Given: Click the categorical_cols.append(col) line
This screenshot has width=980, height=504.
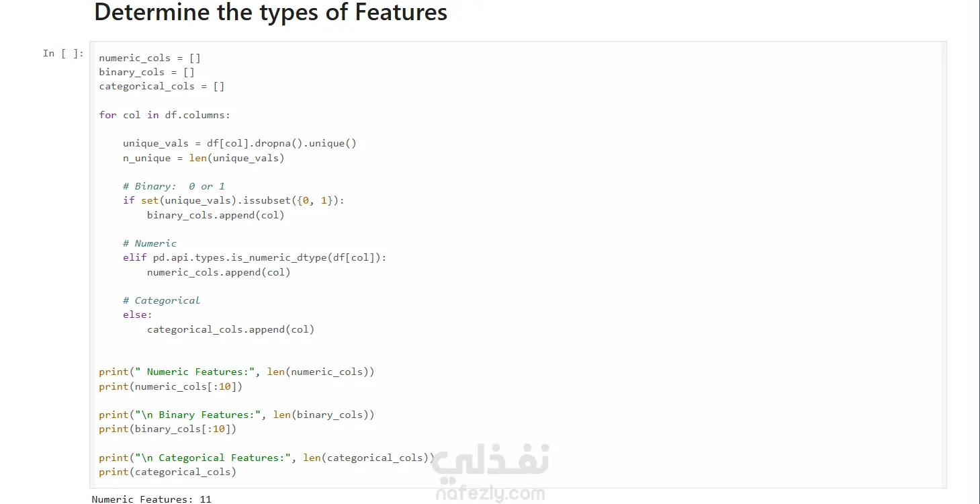Looking at the screenshot, I should point(231,329).
